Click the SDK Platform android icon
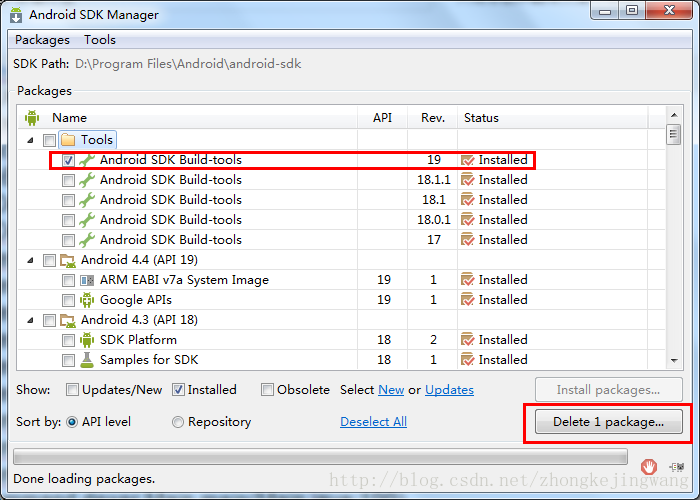The width and height of the screenshot is (700, 500). [x=87, y=340]
